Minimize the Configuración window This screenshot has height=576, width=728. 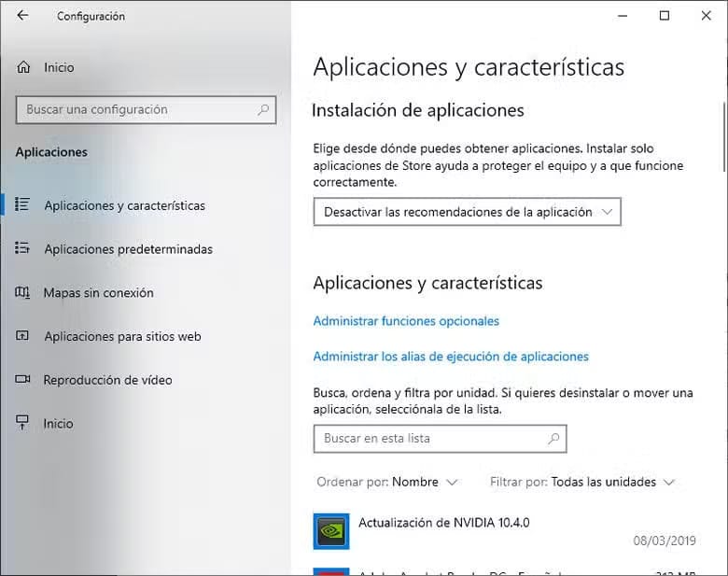(x=623, y=16)
